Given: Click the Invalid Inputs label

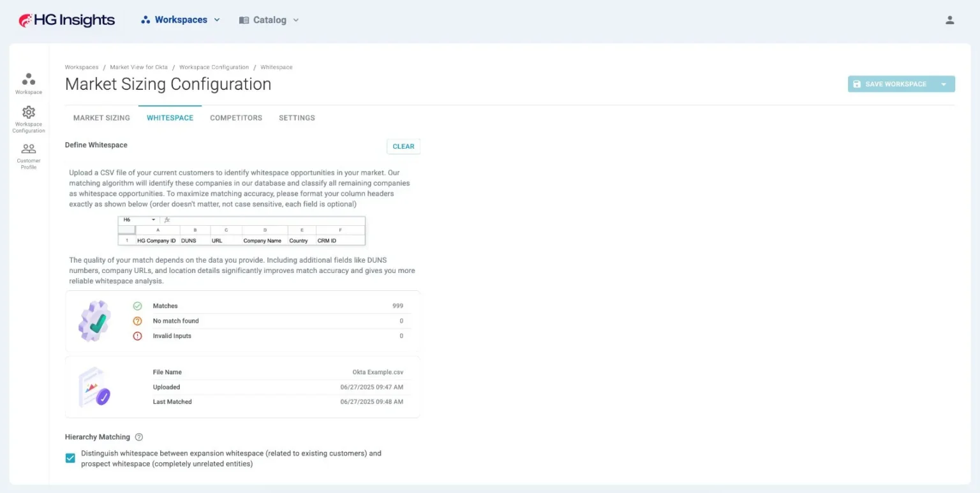Looking at the screenshot, I should pos(172,336).
